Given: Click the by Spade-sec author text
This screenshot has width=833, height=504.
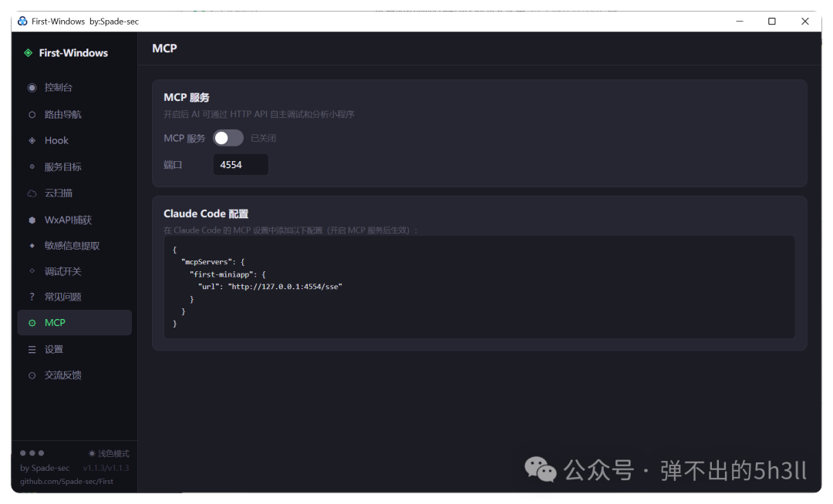Looking at the screenshot, I should click(x=45, y=468).
